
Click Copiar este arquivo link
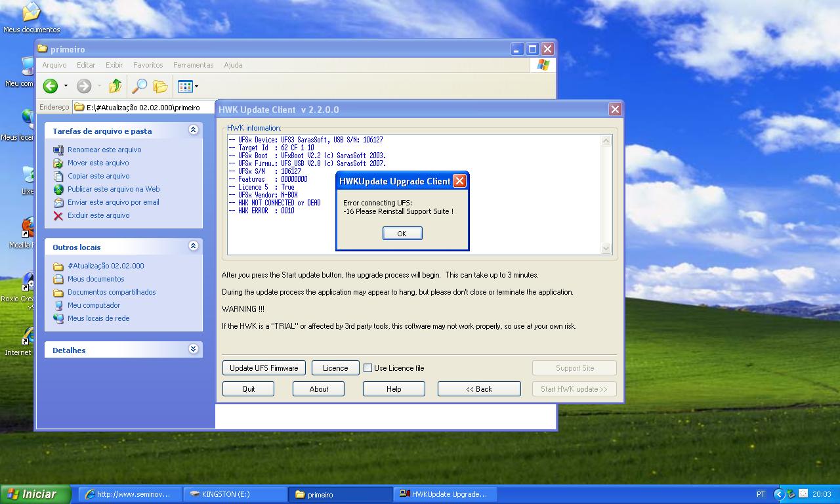(x=98, y=176)
